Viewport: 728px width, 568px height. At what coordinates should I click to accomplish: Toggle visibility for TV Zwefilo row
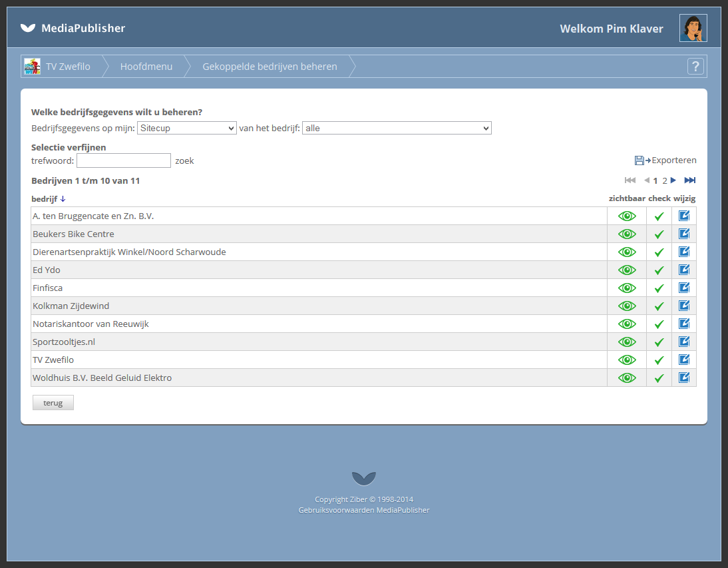(627, 360)
